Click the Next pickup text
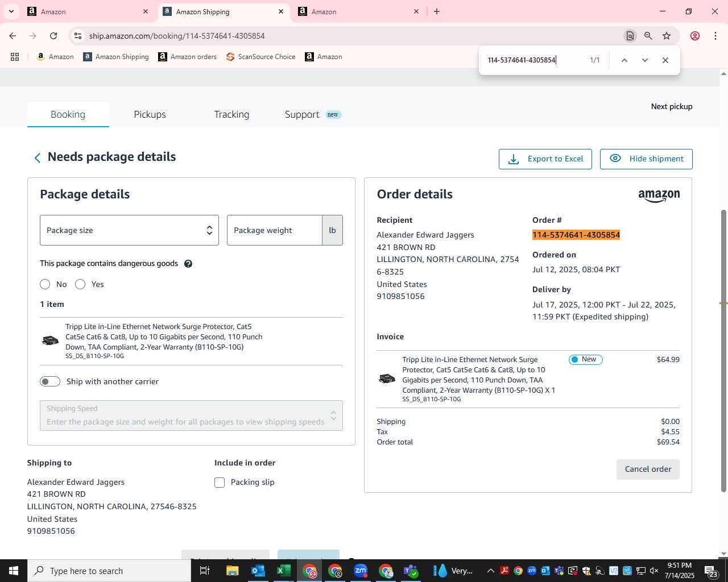This screenshot has width=728, height=582. click(672, 106)
